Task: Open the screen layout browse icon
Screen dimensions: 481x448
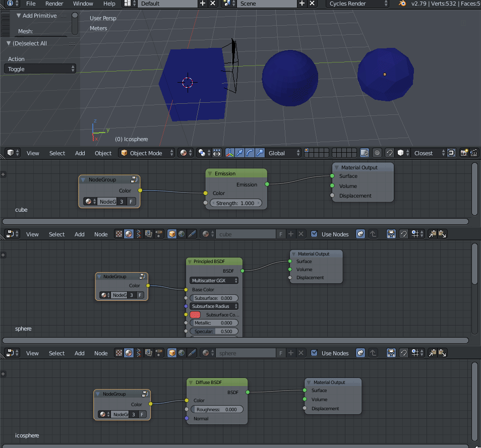Action: [x=130, y=4]
